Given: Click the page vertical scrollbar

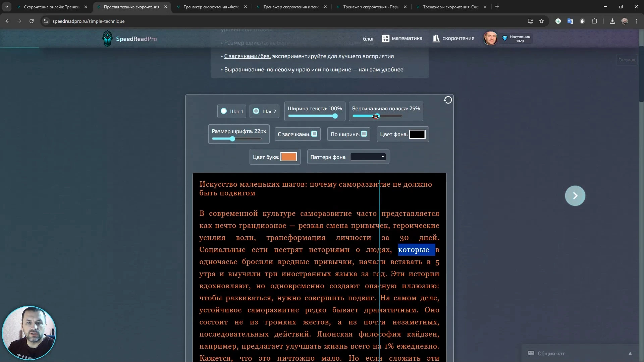Looking at the screenshot, I should coord(641,74).
